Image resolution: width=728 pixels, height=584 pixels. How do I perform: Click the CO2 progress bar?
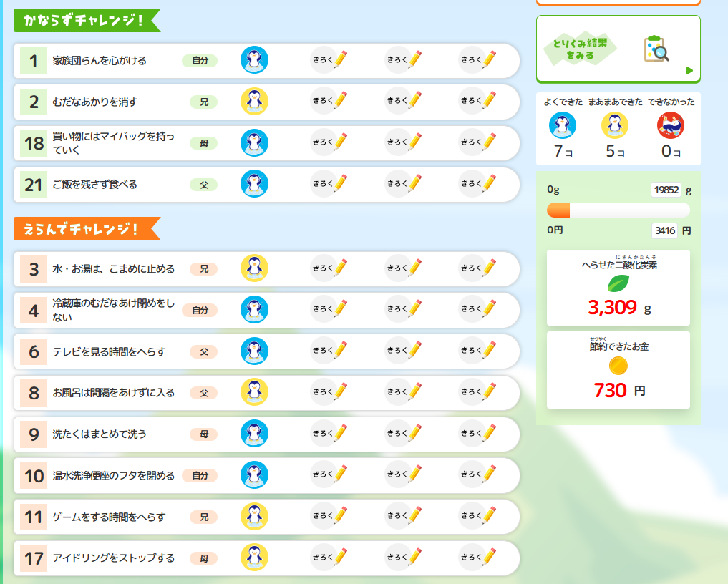click(x=618, y=210)
